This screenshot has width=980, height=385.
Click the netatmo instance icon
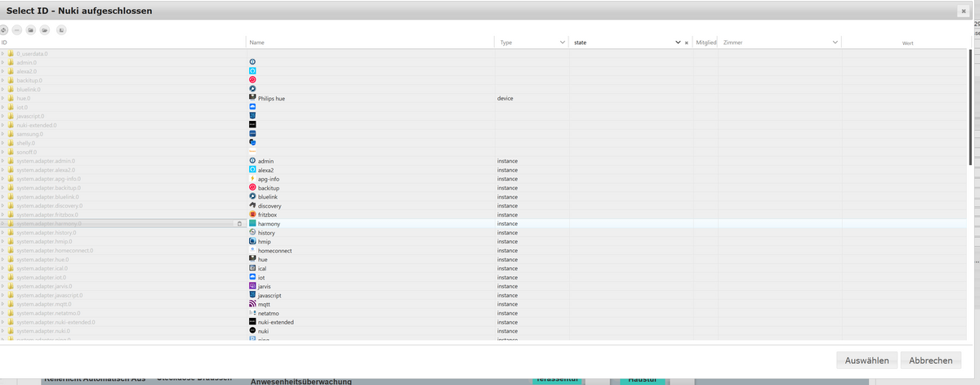252,313
